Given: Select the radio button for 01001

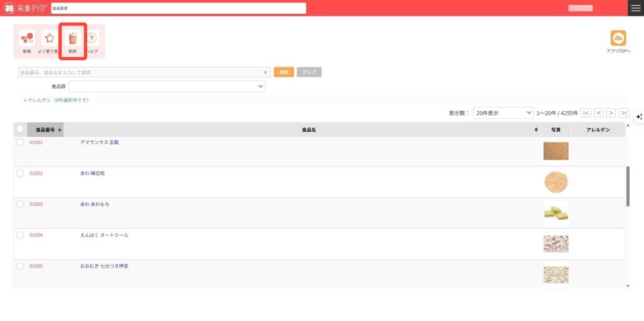Looking at the screenshot, I should (x=20, y=143).
